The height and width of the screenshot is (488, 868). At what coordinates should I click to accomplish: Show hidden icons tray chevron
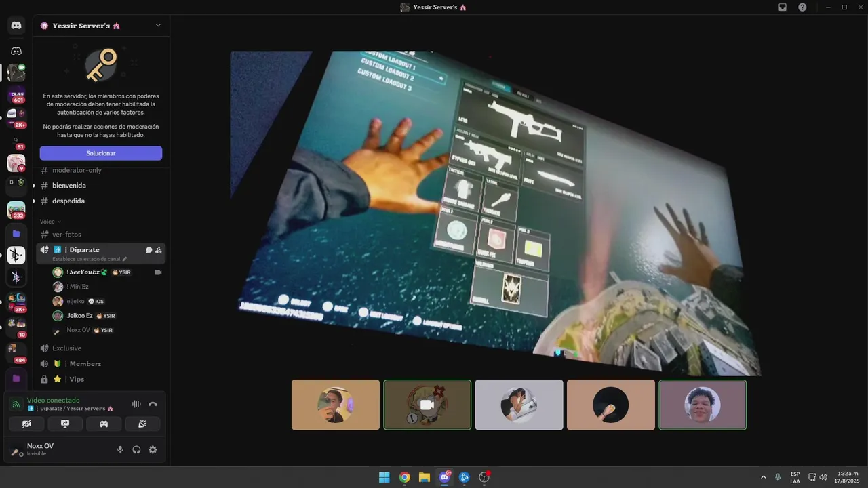pos(764,477)
